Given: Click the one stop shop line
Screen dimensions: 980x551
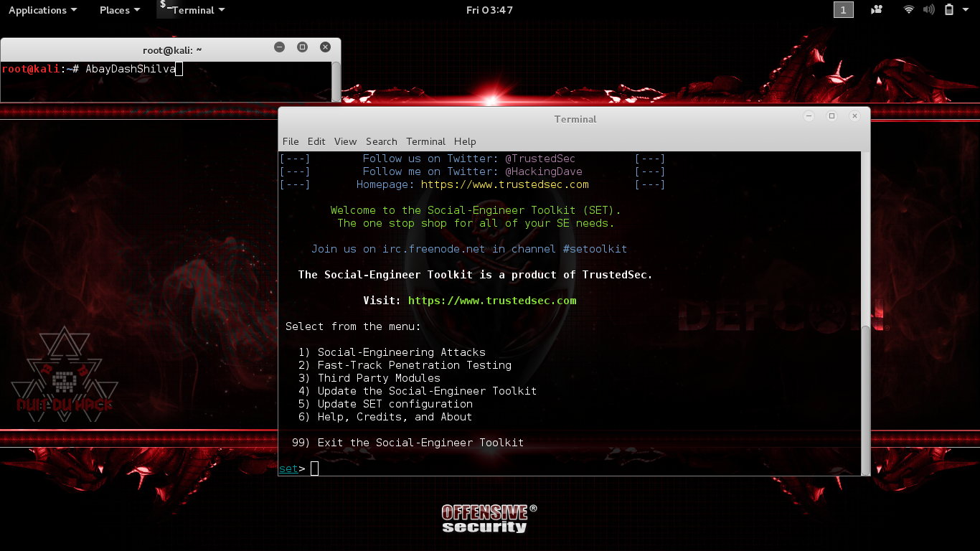Looking at the screenshot, I should [x=476, y=223].
